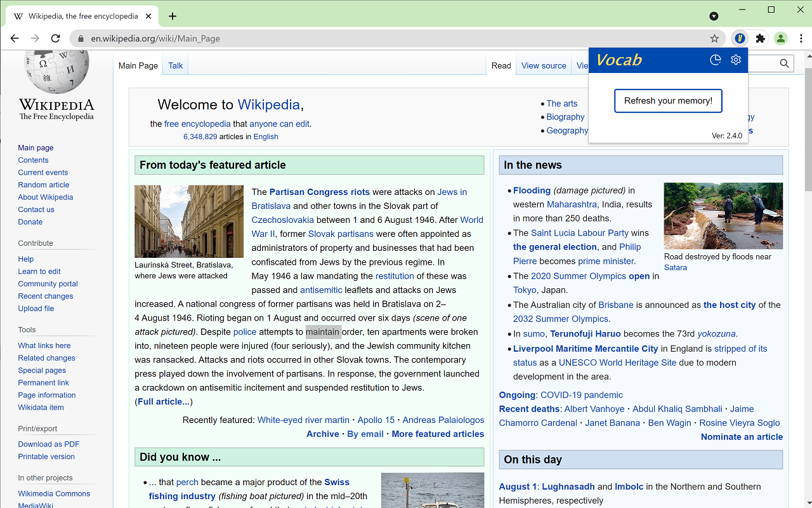Click the Permanent link tool

click(x=44, y=383)
